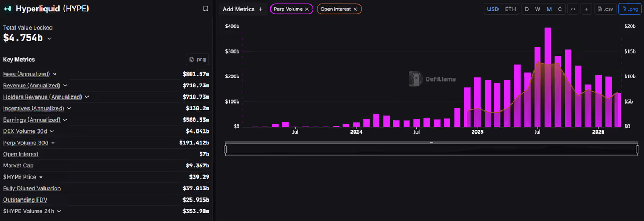The width and height of the screenshot is (644, 221).
Task: Download chart data as .csv
Action: coord(605,9)
